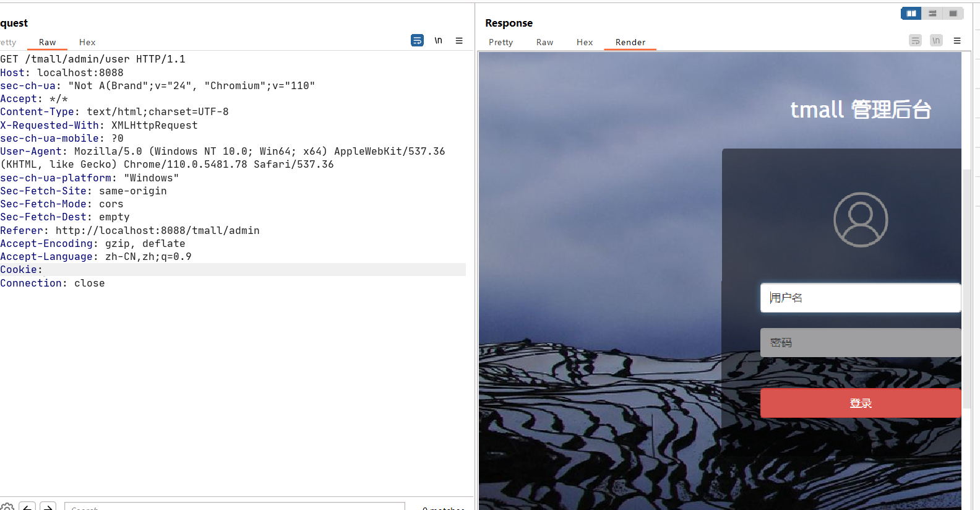
Task: Click the Referer header line
Action: (130, 230)
